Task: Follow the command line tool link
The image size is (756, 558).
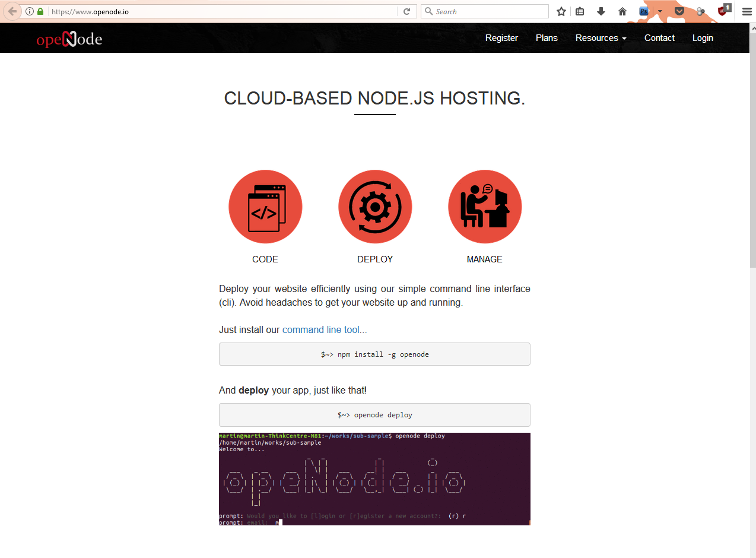Action: pyautogui.click(x=325, y=329)
